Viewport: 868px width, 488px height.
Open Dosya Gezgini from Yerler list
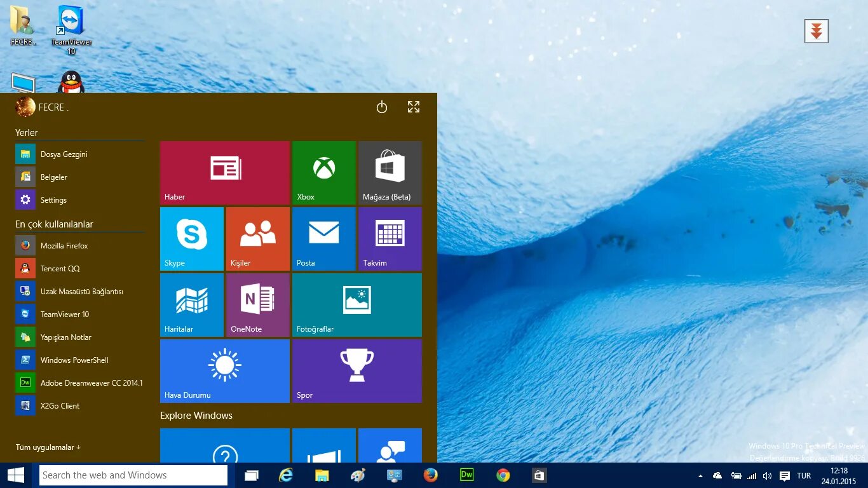click(x=80, y=154)
